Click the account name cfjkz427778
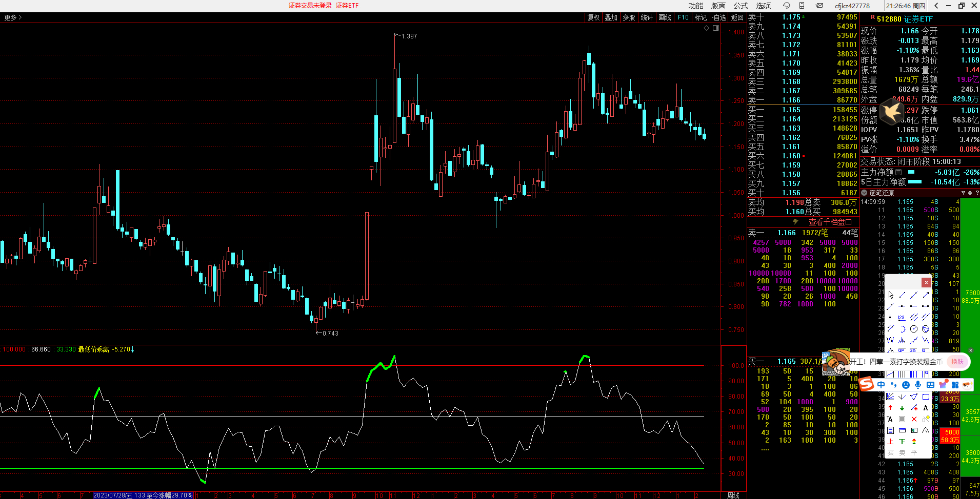The image size is (980, 499). [x=852, y=6]
